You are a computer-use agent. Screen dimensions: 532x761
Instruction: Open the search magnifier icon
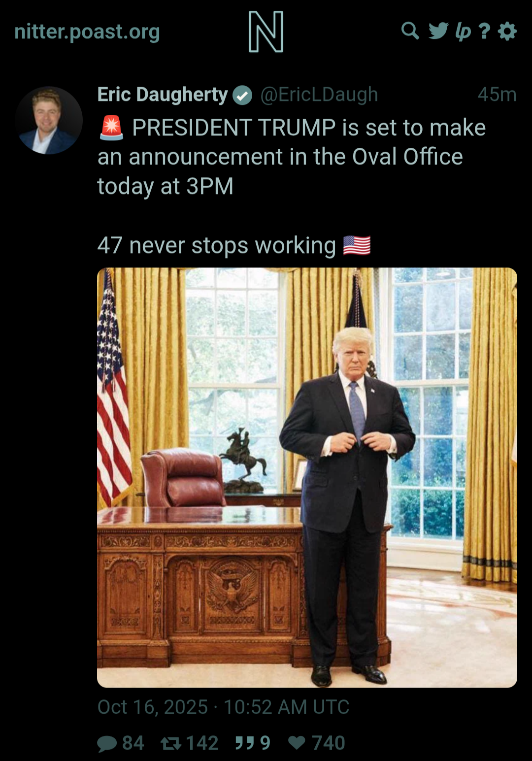[410, 31]
